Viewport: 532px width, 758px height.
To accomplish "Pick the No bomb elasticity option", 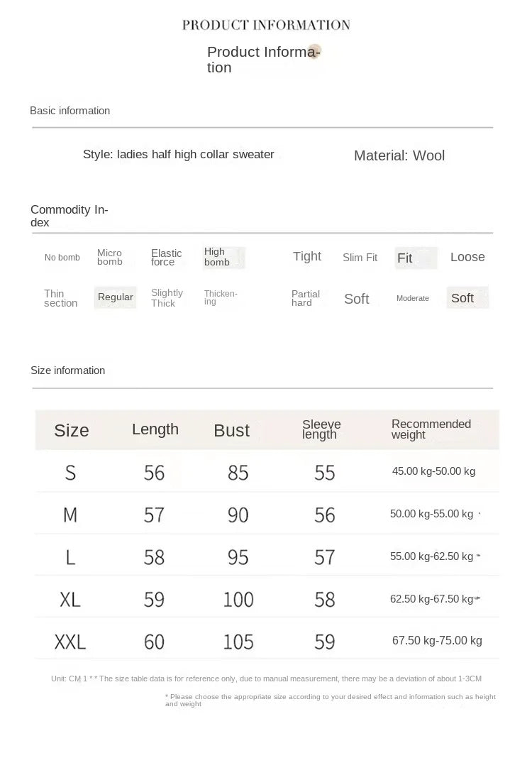I will click(62, 258).
